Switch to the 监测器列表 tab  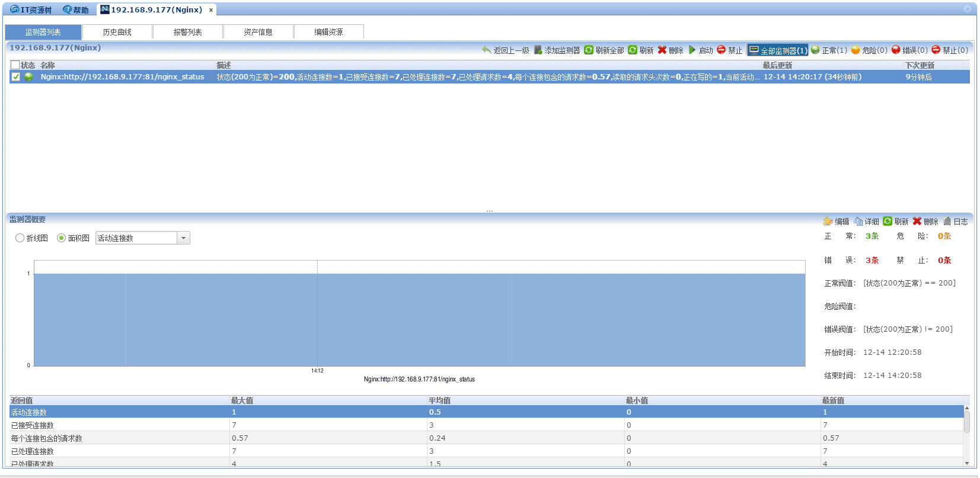click(43, 32)
